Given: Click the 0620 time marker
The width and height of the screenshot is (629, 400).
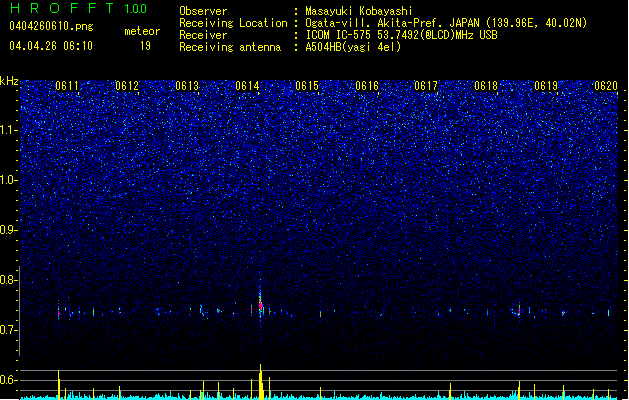Looking at the screenshot, I should (606, 86).
